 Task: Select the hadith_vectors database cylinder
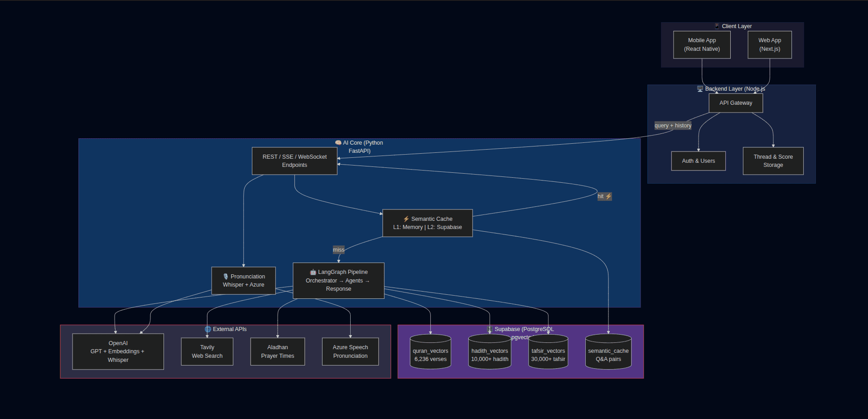point(490,352)
